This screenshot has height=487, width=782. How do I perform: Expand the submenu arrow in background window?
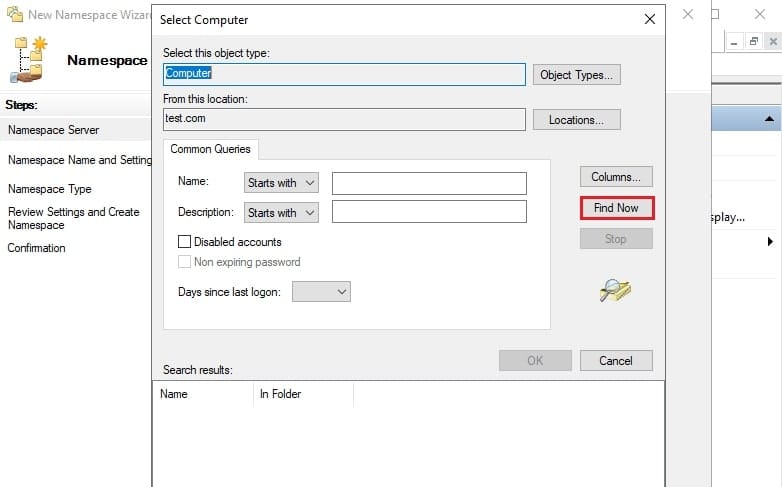pyautogui.click(x=770, y=242)
